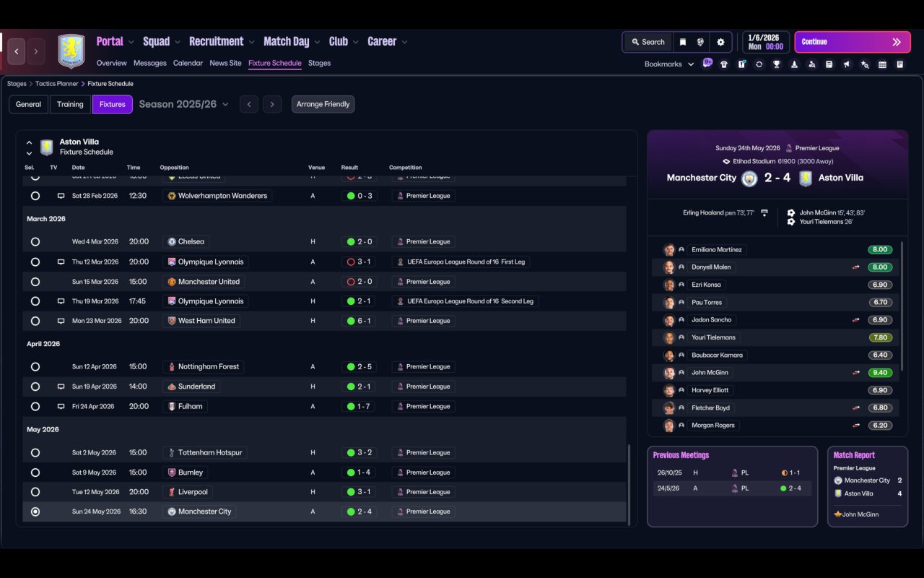Go back with the left arrow button
Image resolution: width=924 pixels, height=578 pixels.
(x=17, y=51)
